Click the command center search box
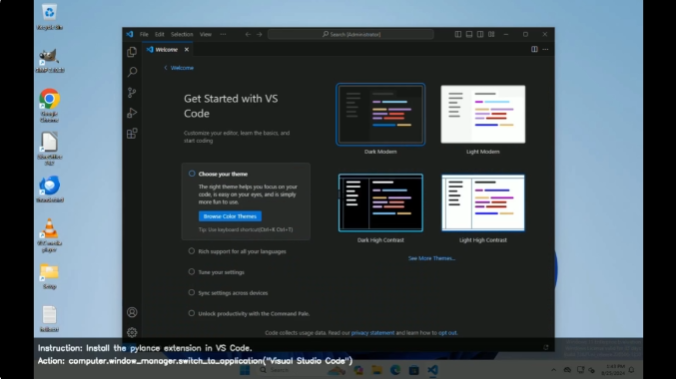The height and width of the screenshot is (379, 676). pyautogui.click(x=351, y=34)
